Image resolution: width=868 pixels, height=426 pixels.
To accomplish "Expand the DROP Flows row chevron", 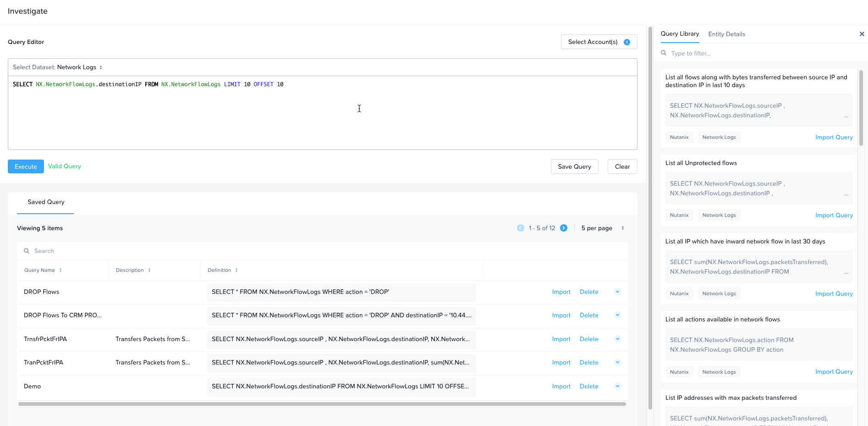I will pos(617,292).
